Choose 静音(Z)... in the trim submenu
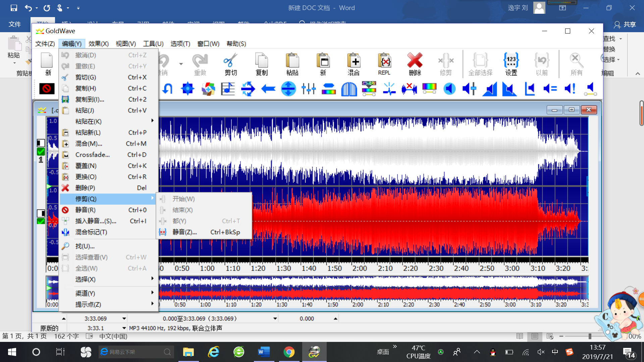The image size is (644, 362). coord(184,232)
